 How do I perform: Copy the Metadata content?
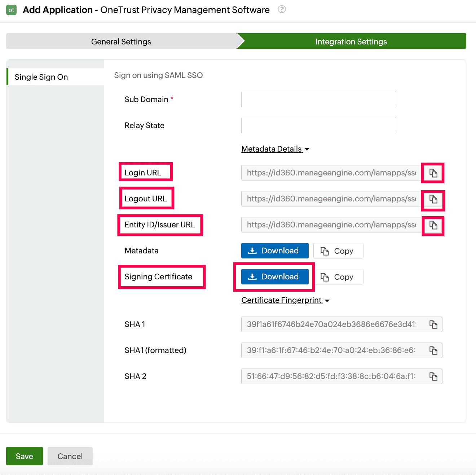[338, 251]
